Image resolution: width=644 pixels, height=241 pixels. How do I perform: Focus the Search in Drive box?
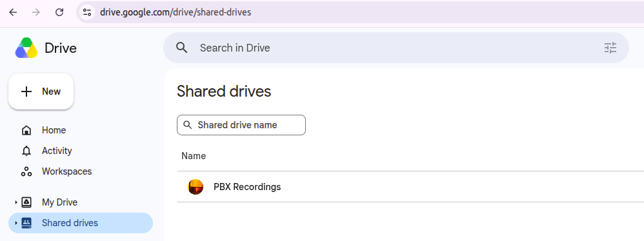(396, 48)
